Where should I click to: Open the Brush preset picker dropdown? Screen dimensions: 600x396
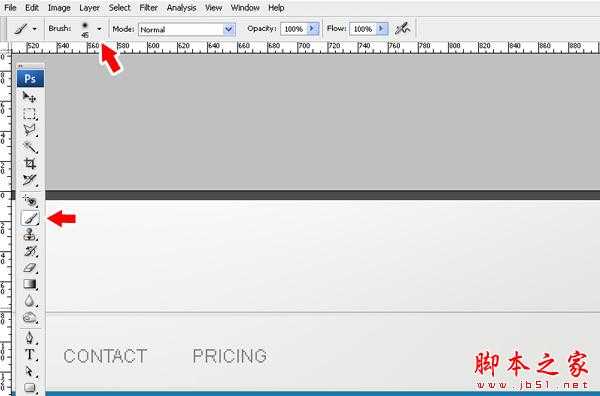99,29
